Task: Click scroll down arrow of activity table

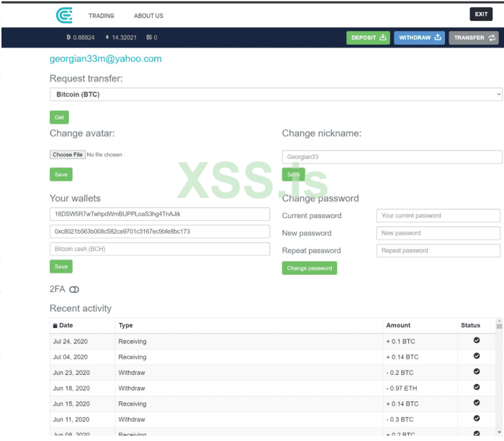Action: tap(499, 432)
